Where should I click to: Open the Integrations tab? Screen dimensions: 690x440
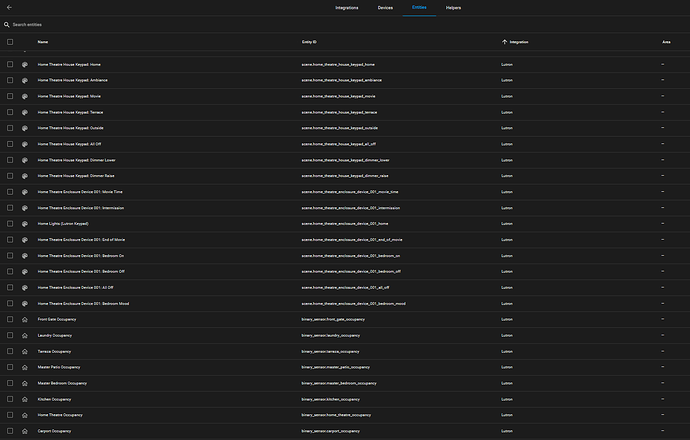(347, 7)
